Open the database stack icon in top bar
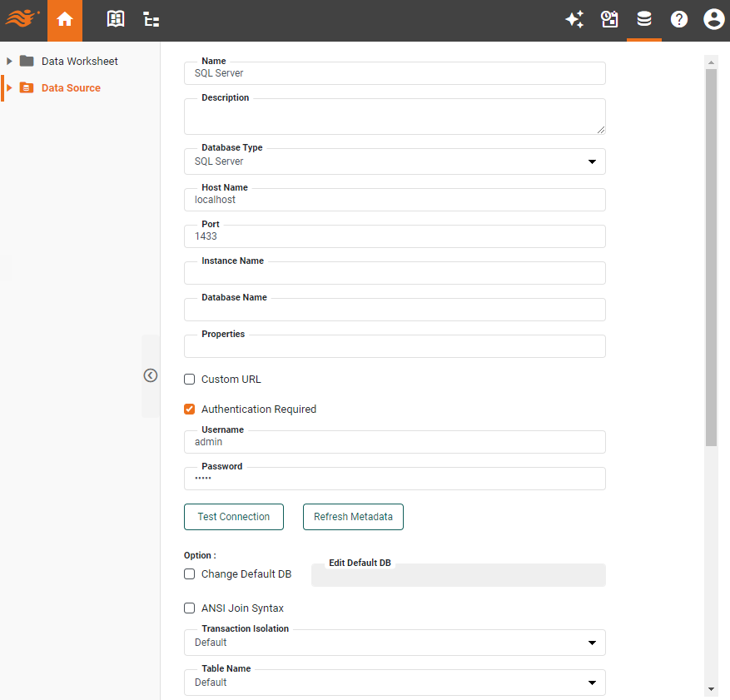The height and width of the screenshot is (700, 730). (644, 19)
